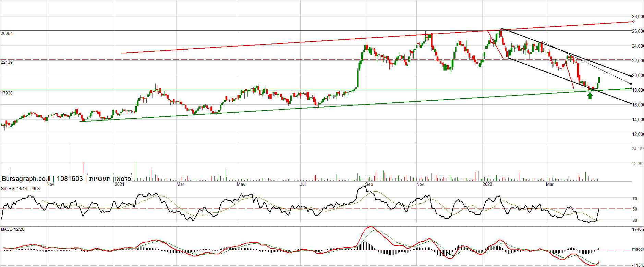Image resolution: width=644 pixels, height=267 pixels.
Task: Click the 16,00 price axis value
Action: click(x=638, y=105)
